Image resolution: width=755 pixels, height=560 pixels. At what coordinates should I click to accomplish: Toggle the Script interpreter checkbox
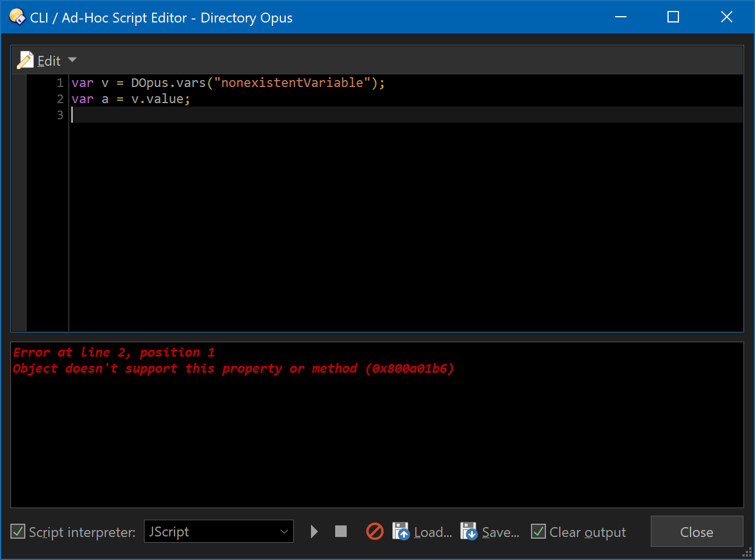coord(18,531)
